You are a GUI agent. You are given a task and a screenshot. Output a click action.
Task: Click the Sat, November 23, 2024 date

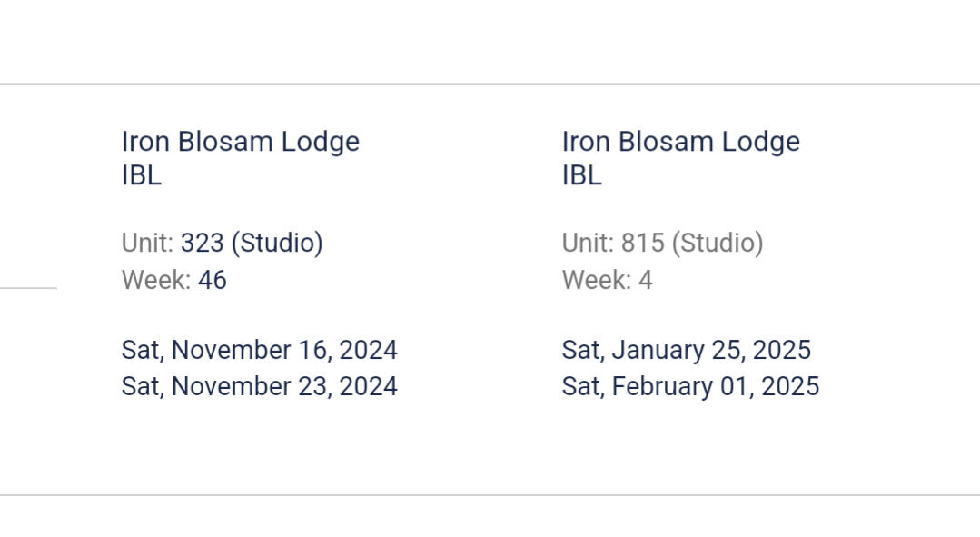click(259, 387)
